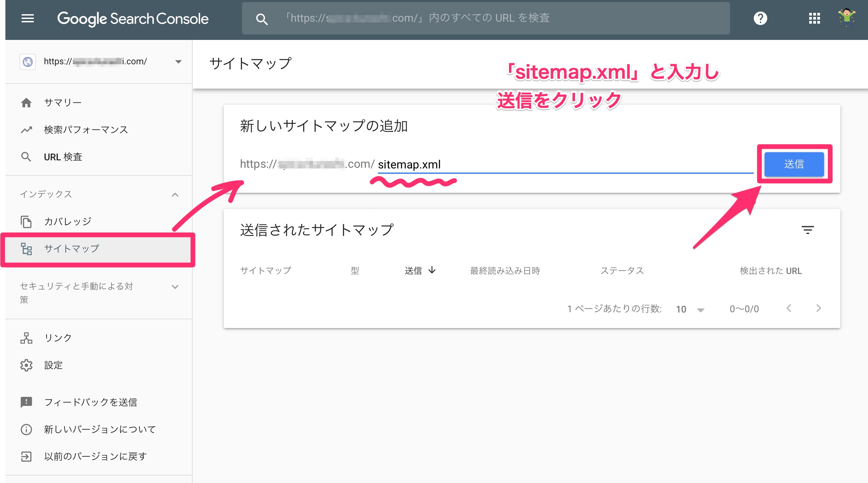Click 以前のバージョンに戻す link
Image resolution: width=868 pixels, height=483 pixels.
(95, 456)
